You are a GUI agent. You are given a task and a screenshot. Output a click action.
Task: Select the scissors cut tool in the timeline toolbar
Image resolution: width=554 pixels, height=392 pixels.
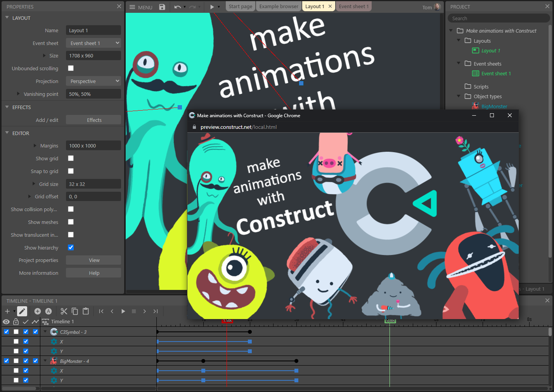64,311
